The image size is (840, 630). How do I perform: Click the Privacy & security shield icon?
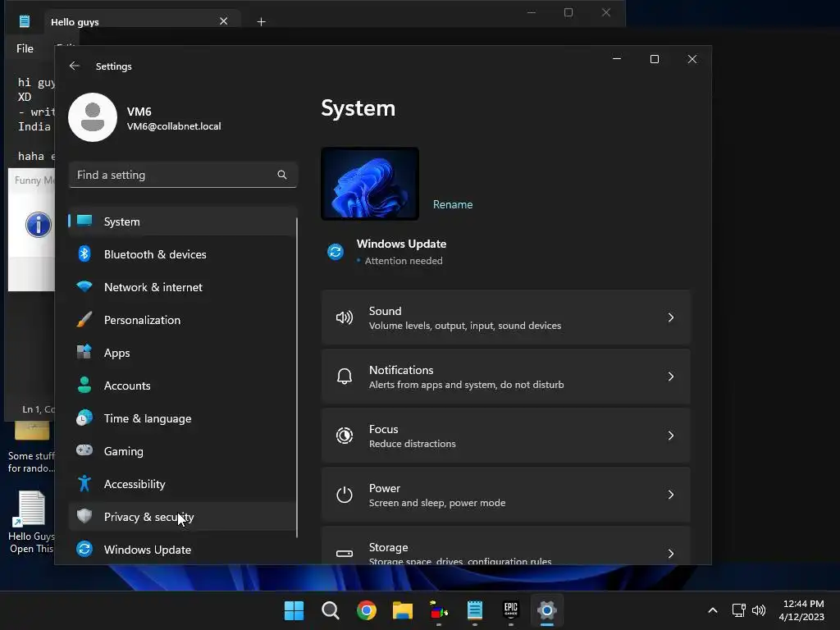pos(84,517)
